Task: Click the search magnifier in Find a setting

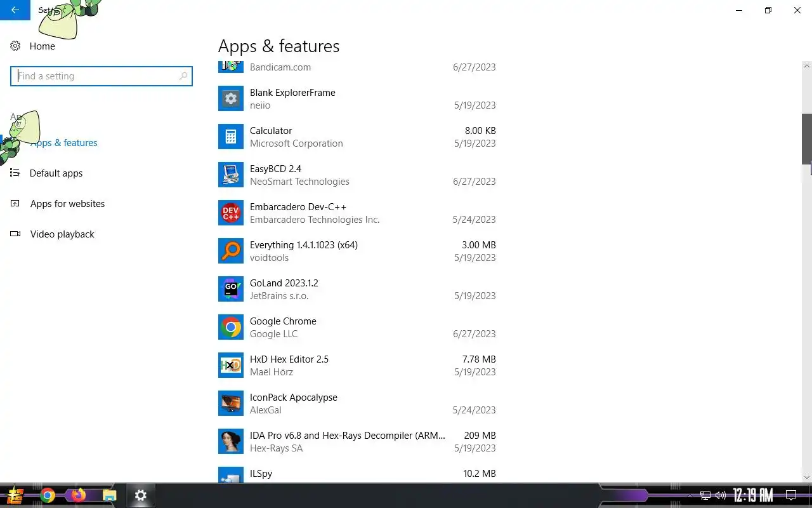Action: 183,76
